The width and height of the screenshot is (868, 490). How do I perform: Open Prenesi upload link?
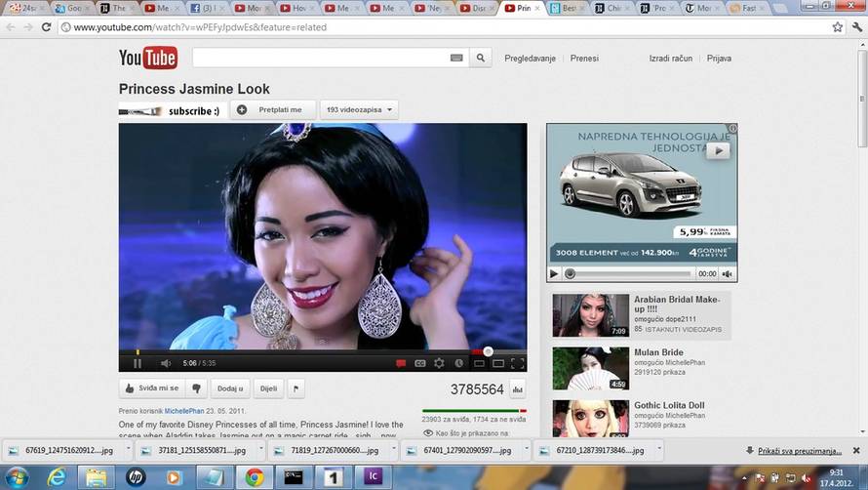[x=584, y=59]
